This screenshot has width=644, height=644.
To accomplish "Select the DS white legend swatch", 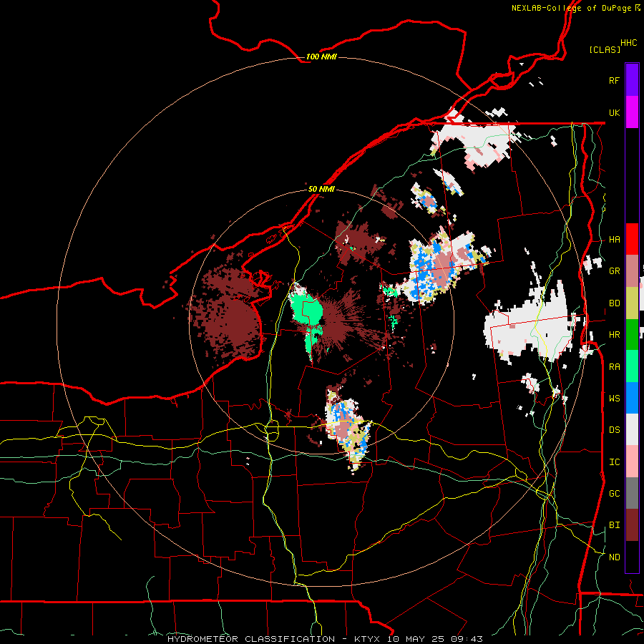I will [632, 429].
